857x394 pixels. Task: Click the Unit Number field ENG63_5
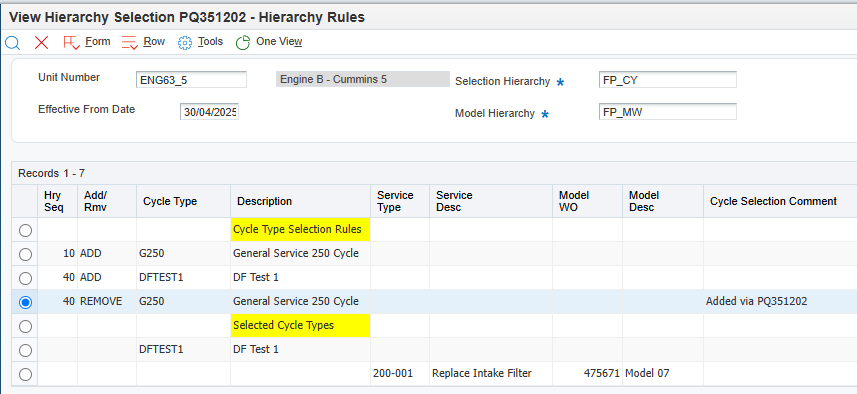point(191,80)
